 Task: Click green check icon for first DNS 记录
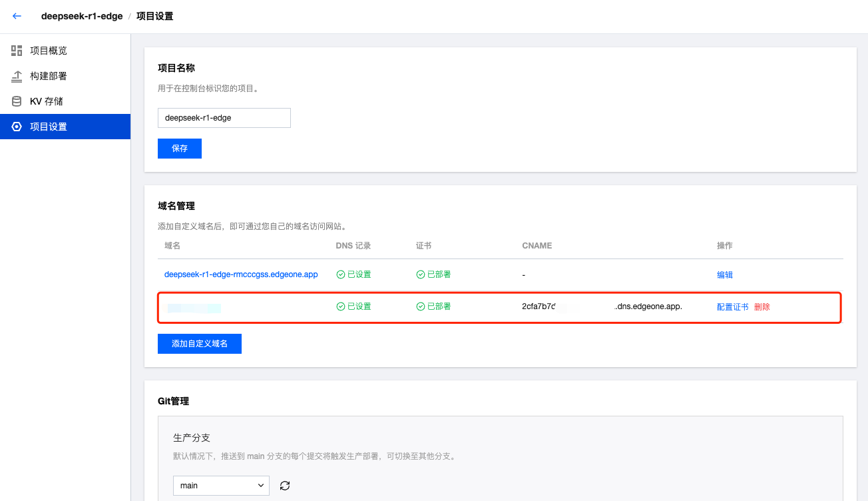[x=341, y=274]
